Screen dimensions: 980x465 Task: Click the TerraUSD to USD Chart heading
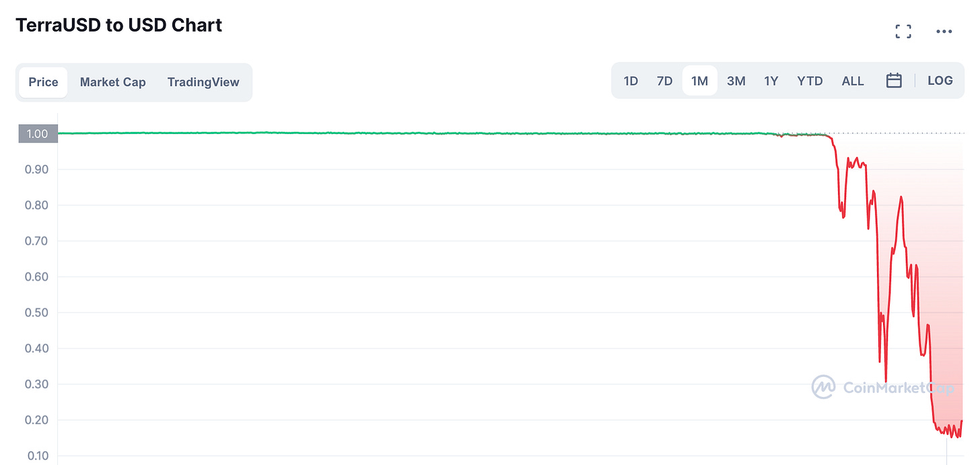coord(118,26)
